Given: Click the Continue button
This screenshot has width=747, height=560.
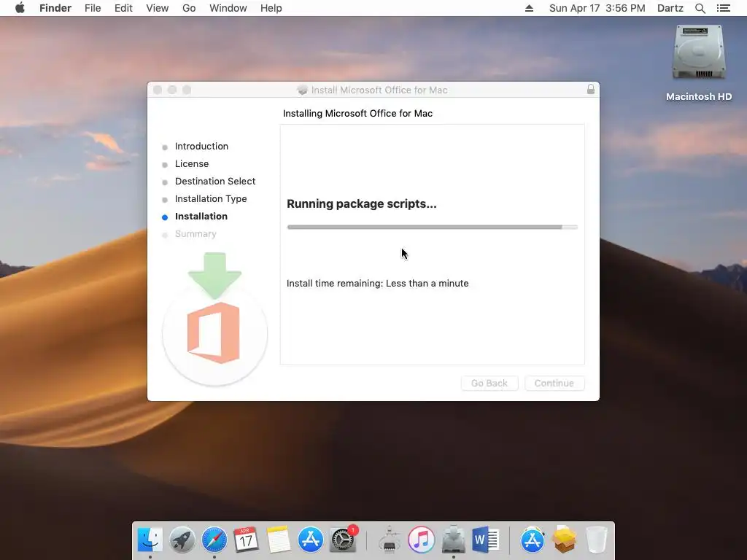Looking at the screenshot, I should pos(554,384).
